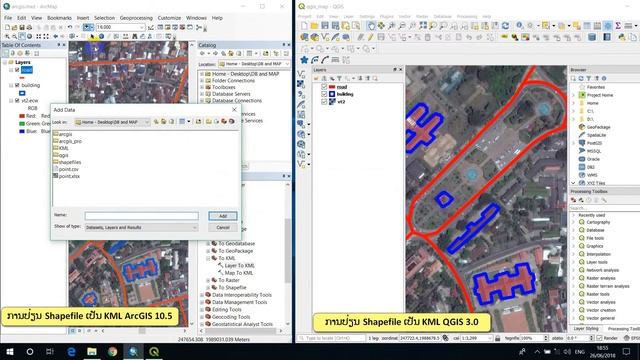Open the shapefiles folder in Add Data
The height and width of the screenshot is (360, 640).
(x=67, y=162)
